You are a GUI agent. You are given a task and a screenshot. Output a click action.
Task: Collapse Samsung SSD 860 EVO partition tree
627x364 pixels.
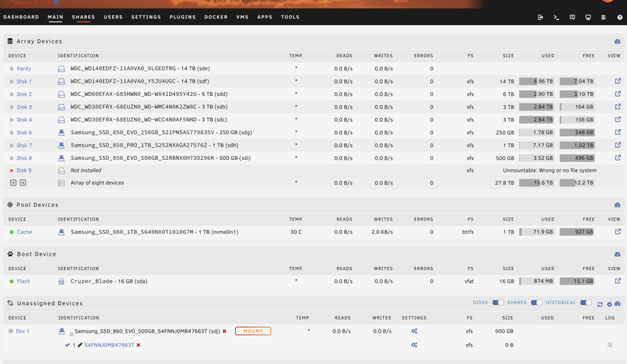pos(71,334)
